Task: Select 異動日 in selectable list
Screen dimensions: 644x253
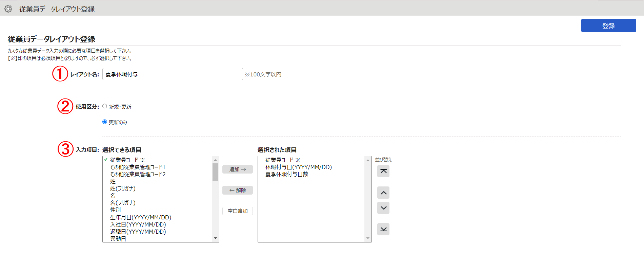Action: pyautogui.click(x=118, y=239)
